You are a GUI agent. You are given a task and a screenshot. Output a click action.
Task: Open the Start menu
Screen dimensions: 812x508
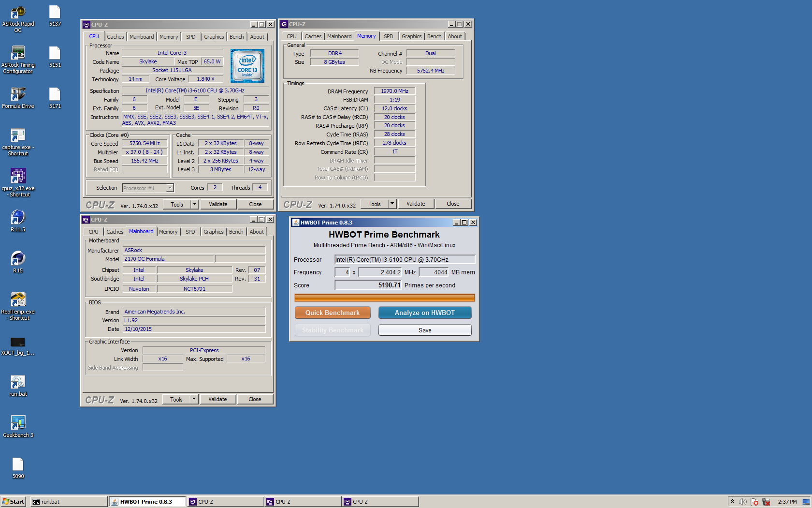[x=14, y=502]
